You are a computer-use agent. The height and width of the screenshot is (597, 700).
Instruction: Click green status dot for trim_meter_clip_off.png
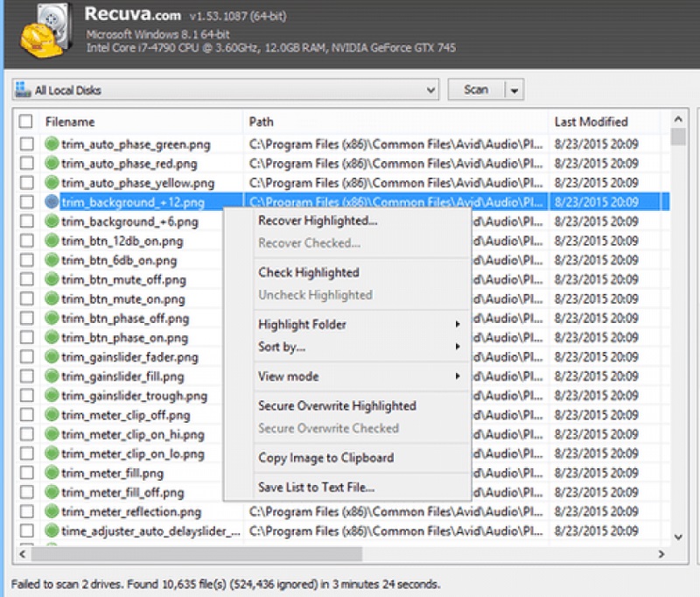click(52, 414)
